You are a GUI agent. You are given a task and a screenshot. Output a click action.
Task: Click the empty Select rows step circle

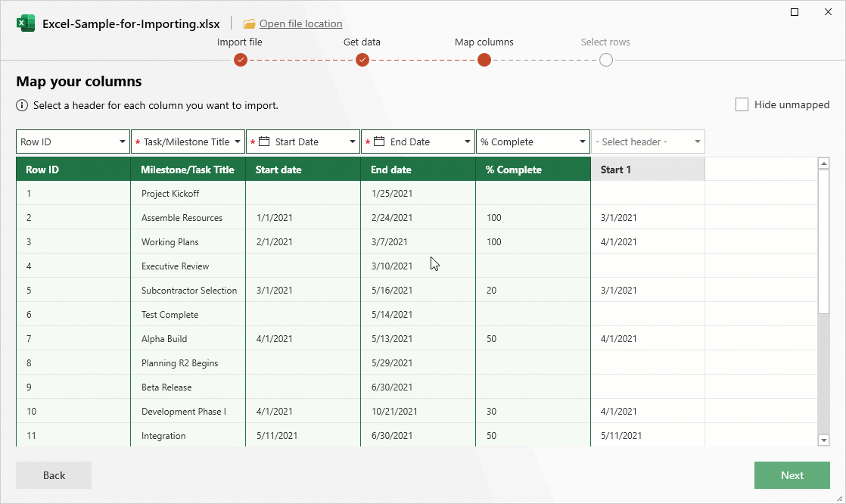point(605,60)
